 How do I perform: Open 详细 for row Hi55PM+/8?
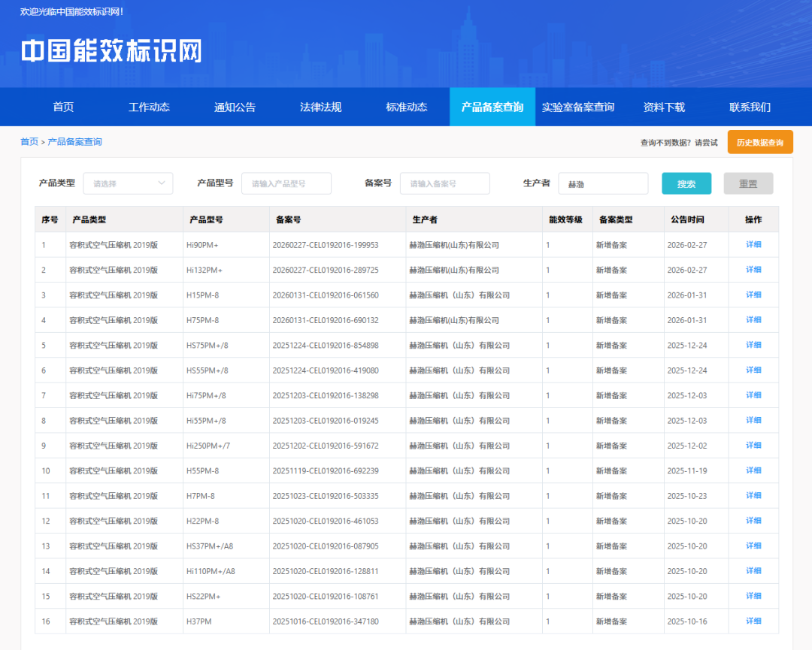pyautogui.click(x=753, y=420)
